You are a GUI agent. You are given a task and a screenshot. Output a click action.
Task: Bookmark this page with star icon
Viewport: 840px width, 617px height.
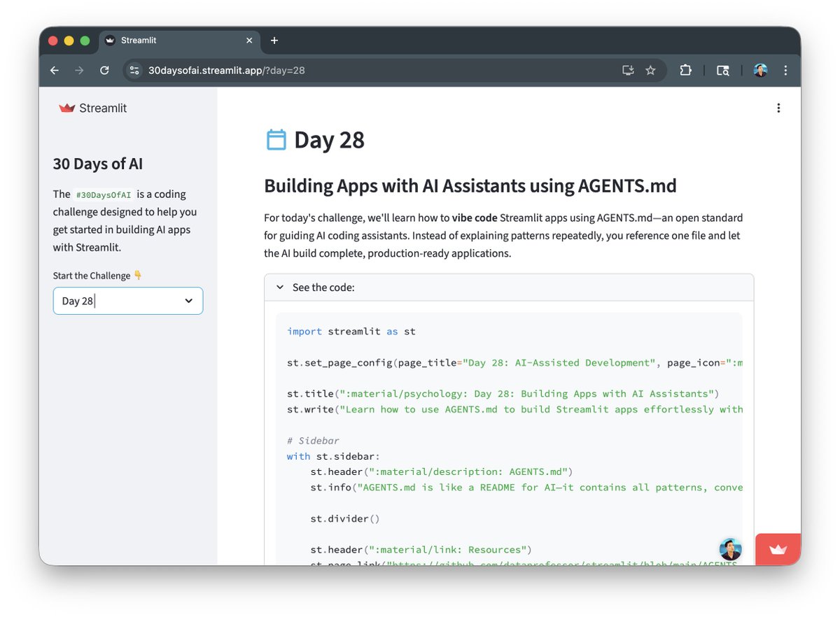[650, 71]
